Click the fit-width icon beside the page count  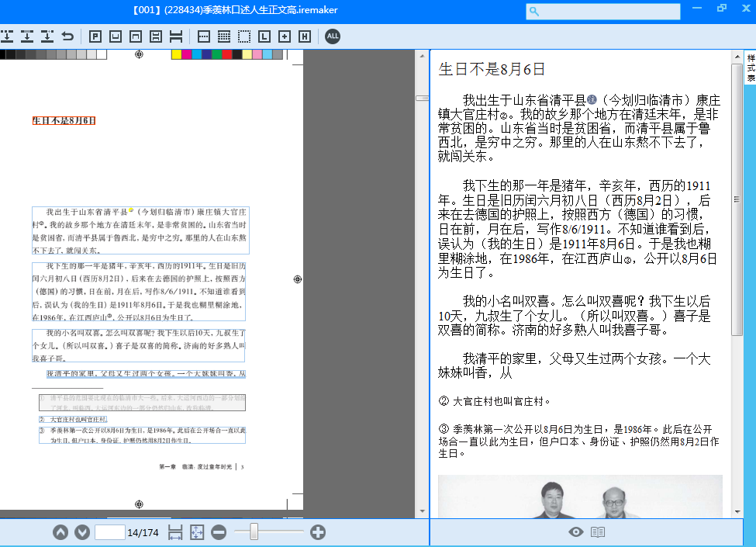(x=175, y=532)
